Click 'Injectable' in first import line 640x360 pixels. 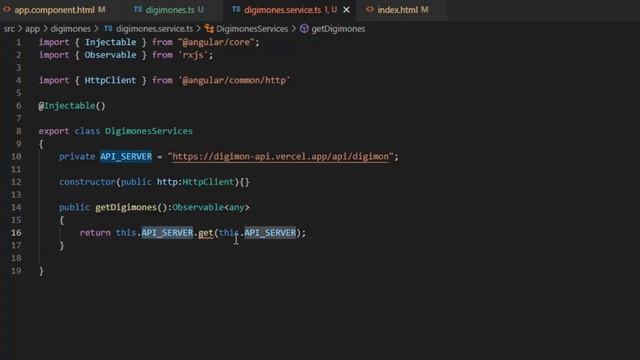pos(110,42)
